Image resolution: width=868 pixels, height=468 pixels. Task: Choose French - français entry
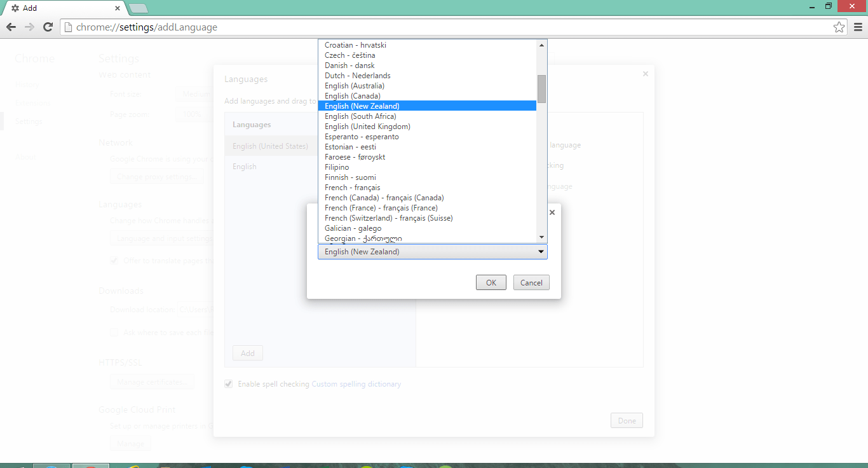tap(427, 188)
